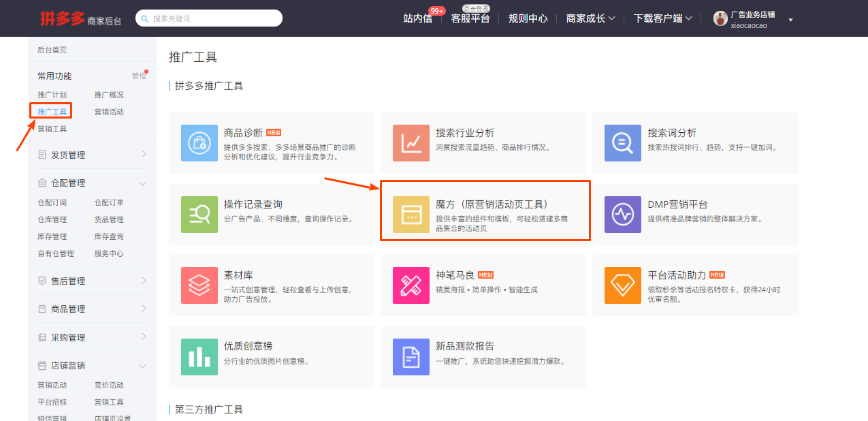This screenshot has width=868, height=421.
Task: Open 平台招标 under 店铺营销
Action: click(x=52, y=402)
